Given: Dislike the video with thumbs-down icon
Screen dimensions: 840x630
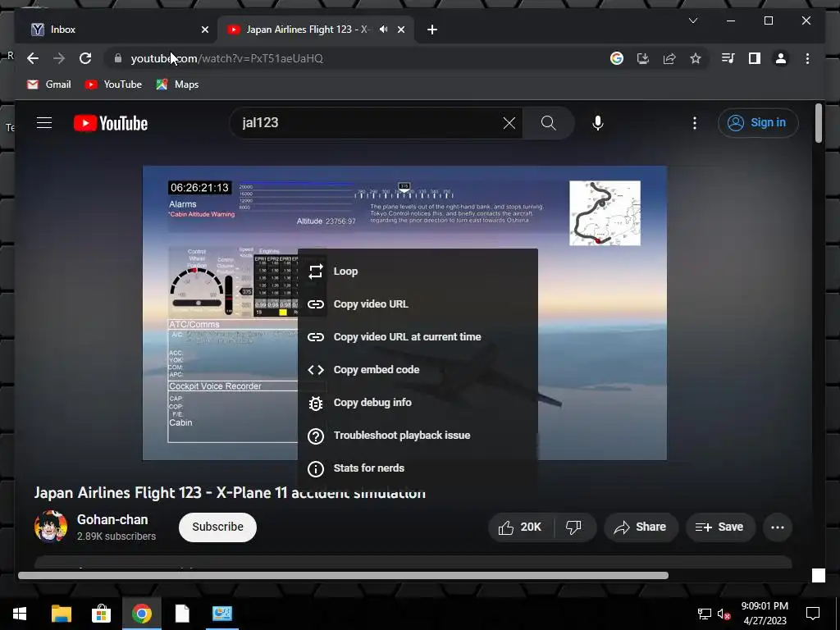Looking at the screenshot, I should 573,527.
